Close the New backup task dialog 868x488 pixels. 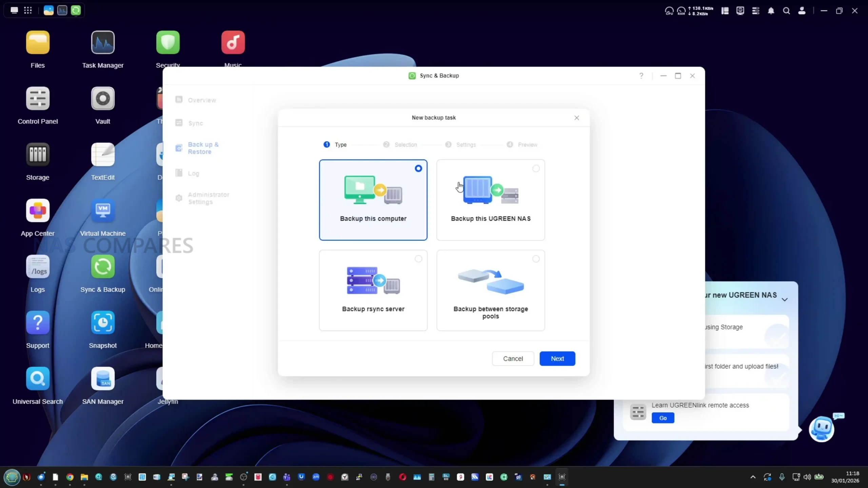(576, 118)
